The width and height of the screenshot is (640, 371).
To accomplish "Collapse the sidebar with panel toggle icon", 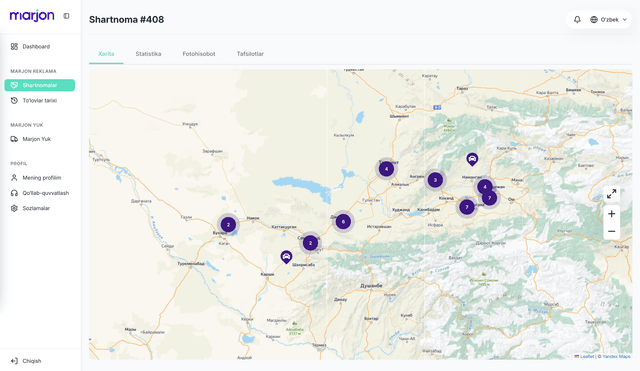I will (x=66, y=16).
